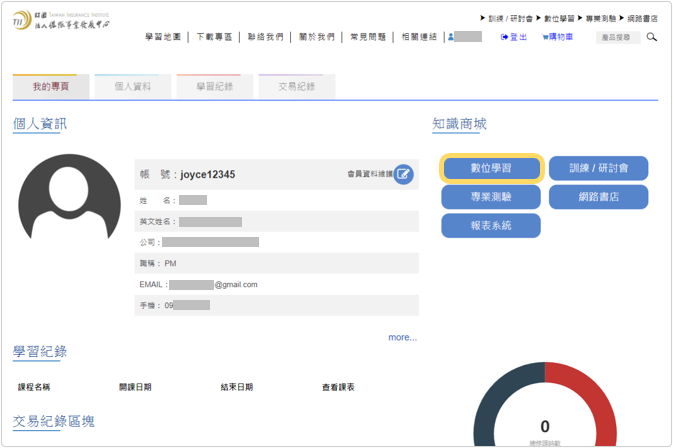This screenshot has width=673, height=448.
Task: Open the 報表系統 button
Action: click(491, 226)
